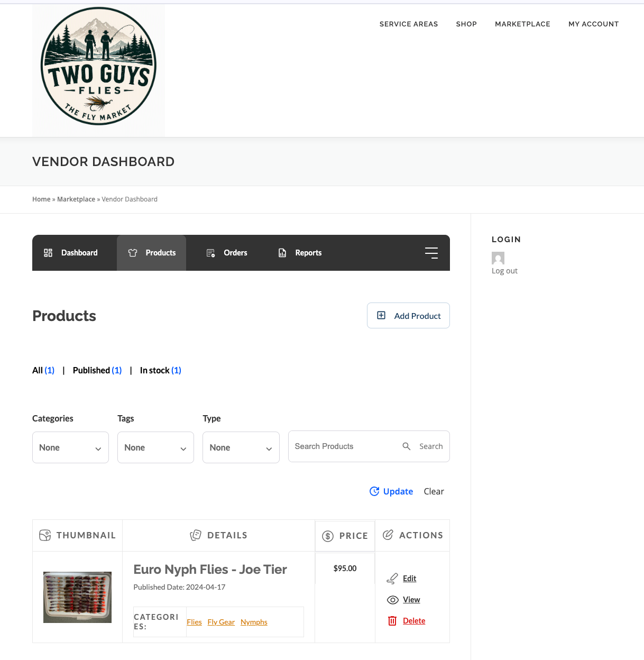The width and height of the screenshot is (644, 660).
Task: Switch to the Orders tab
Action: 227,253
